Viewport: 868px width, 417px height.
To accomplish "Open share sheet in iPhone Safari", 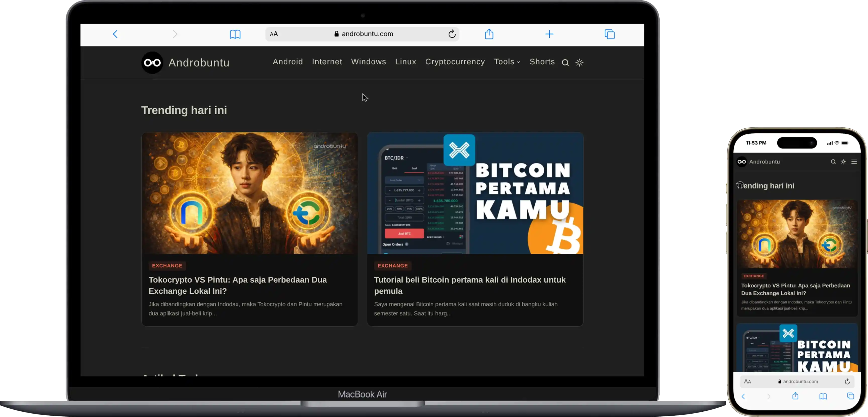I will (795, 396).
